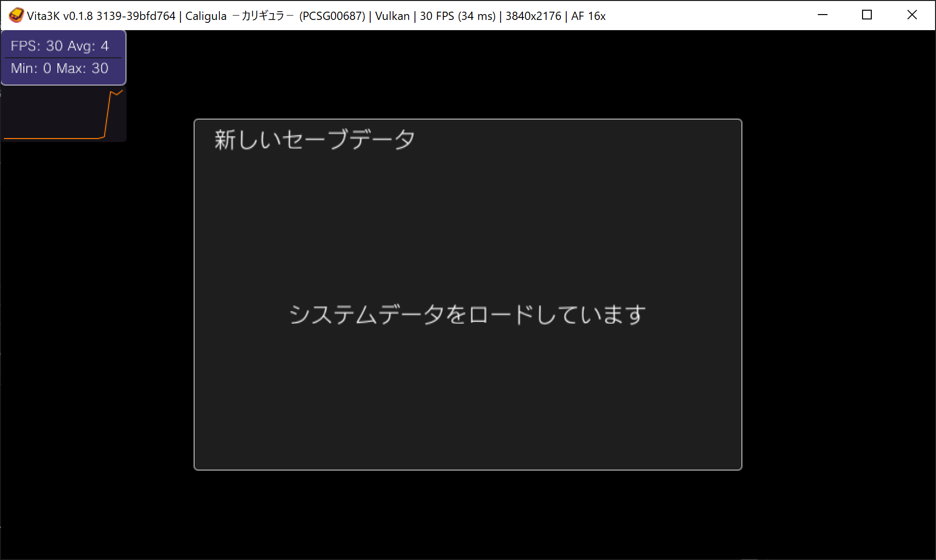Close the Vita3K window
The width and height of the screenshot is (936, 560).
pyautogui.click(x=912, y=15)
